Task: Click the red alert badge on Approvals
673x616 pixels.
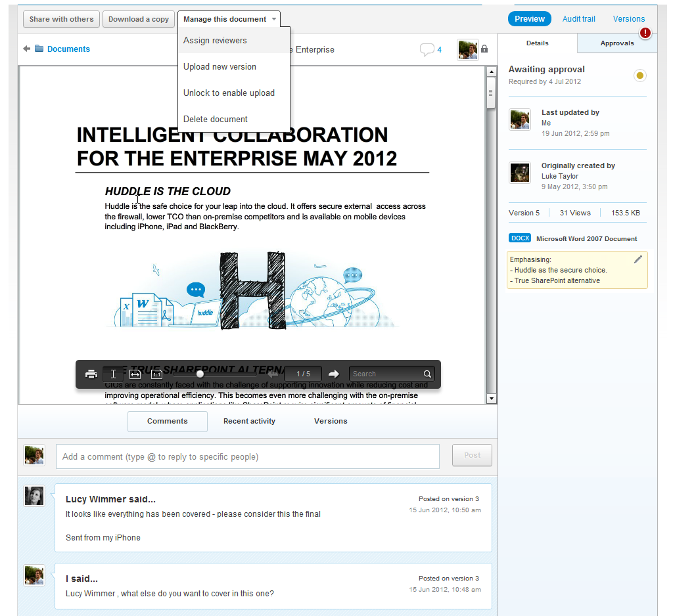Action: pyautogui.click(x=645, y=32)
